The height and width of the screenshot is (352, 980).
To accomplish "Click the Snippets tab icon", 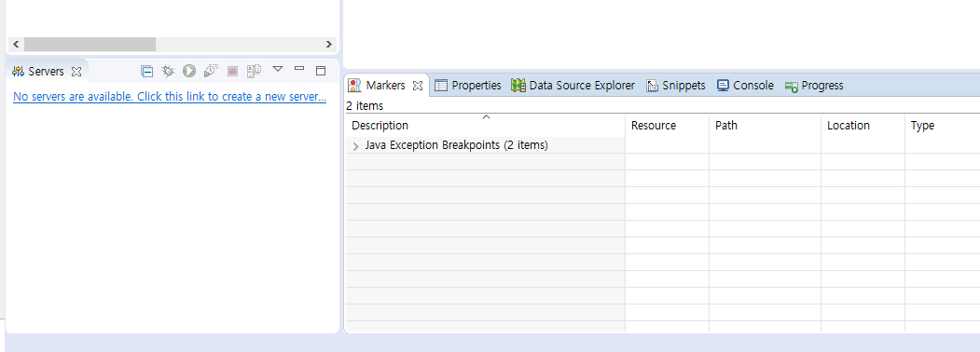I will click(x=652, y=86).
